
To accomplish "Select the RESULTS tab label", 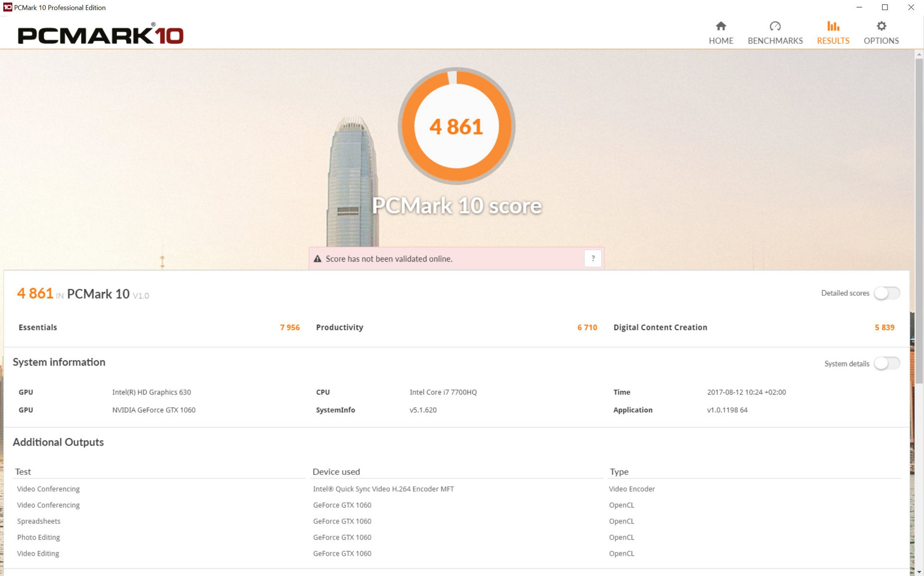I will point(833,41).
